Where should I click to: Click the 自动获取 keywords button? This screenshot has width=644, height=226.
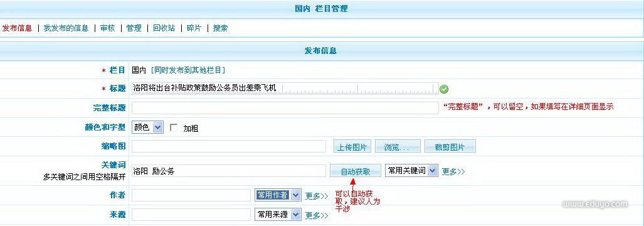coord(356,171)
